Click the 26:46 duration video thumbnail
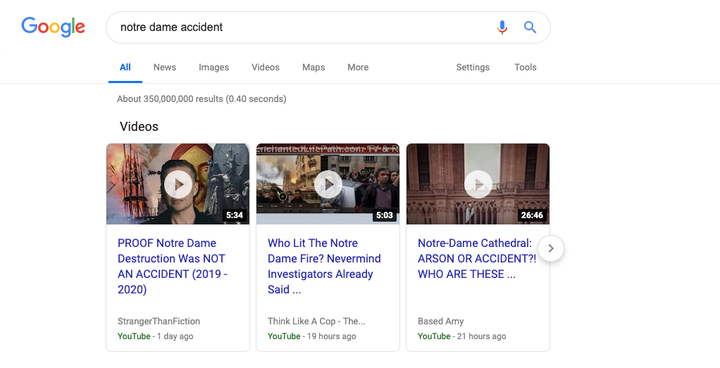The image size is (720, 368). pos(478,184)
